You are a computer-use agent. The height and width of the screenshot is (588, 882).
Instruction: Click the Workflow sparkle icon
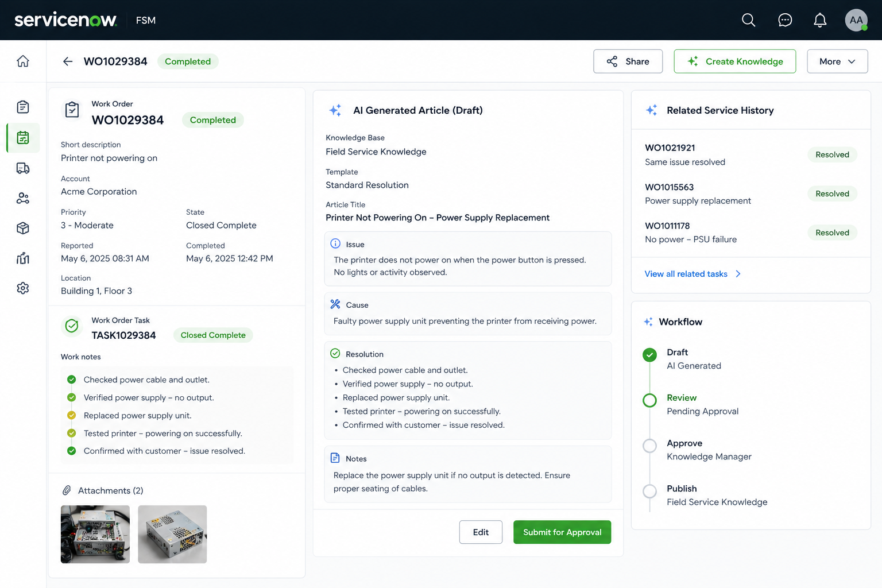point(648,322)
